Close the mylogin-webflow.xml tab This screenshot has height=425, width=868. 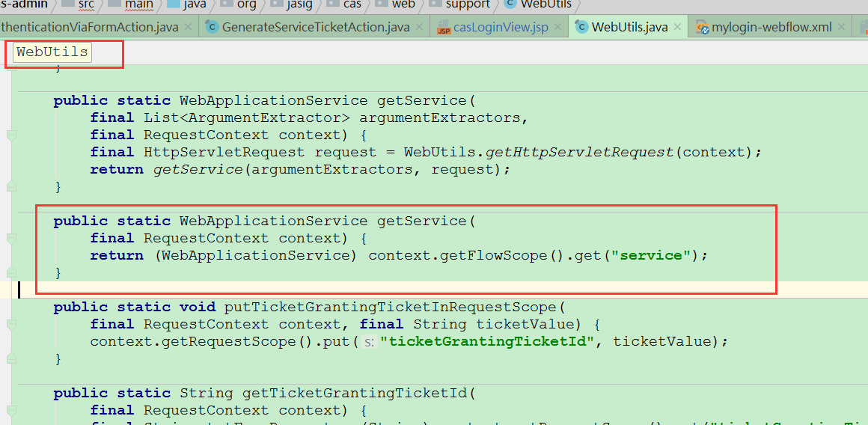tap(842, 27)
